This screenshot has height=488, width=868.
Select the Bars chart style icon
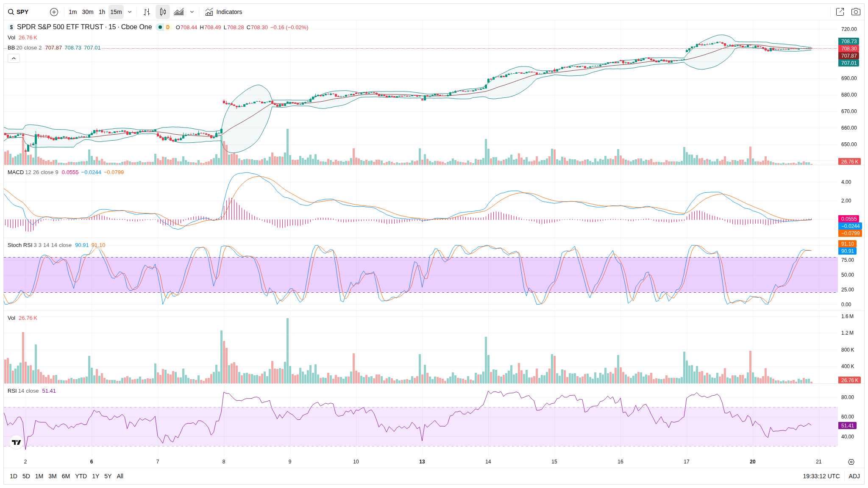[x=147, y=12]
